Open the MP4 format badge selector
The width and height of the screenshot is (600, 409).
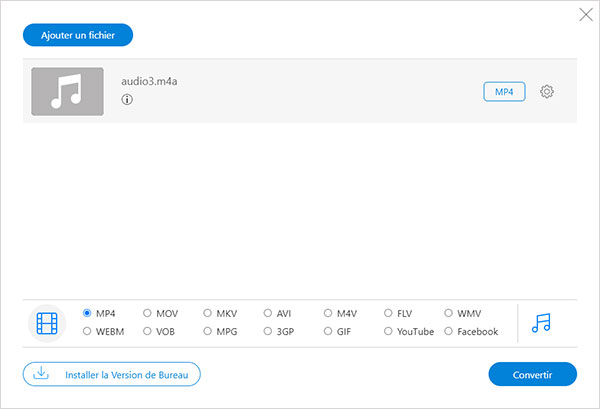[x=504, y=92]
